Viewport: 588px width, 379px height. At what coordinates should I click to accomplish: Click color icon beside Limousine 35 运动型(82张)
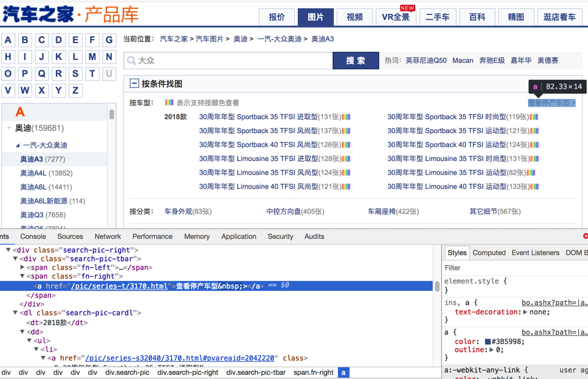click(x=530, y=173)
